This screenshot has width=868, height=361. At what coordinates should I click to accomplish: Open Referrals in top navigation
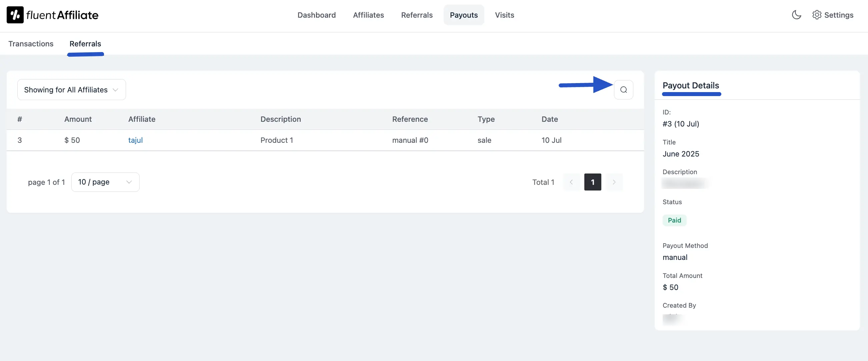[x=416, y=15]
